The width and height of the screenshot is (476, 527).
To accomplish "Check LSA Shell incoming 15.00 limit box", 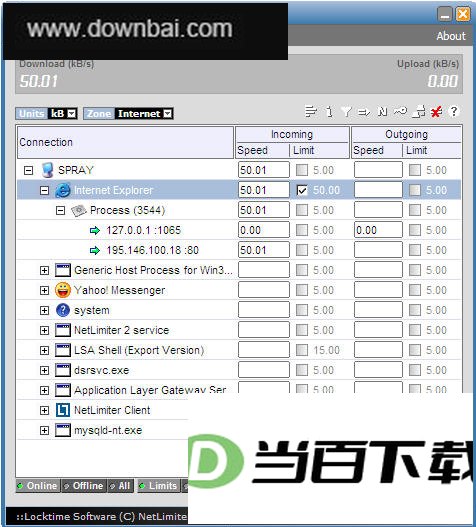I will pos(302,350).
